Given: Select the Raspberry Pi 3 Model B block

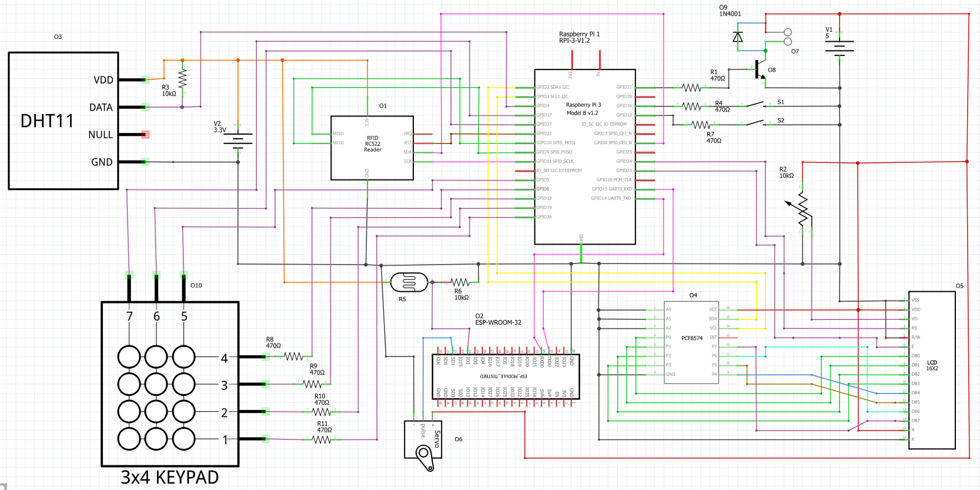Looking at the screenshot, I should (585, 156).
